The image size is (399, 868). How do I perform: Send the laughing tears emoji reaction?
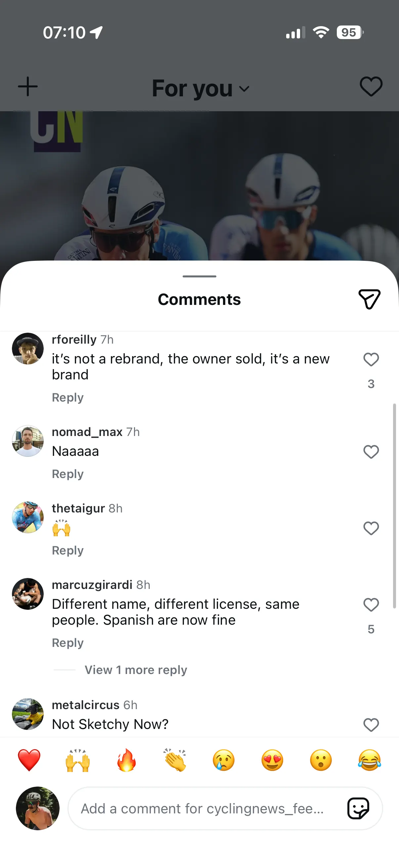[x=369, y=760]
